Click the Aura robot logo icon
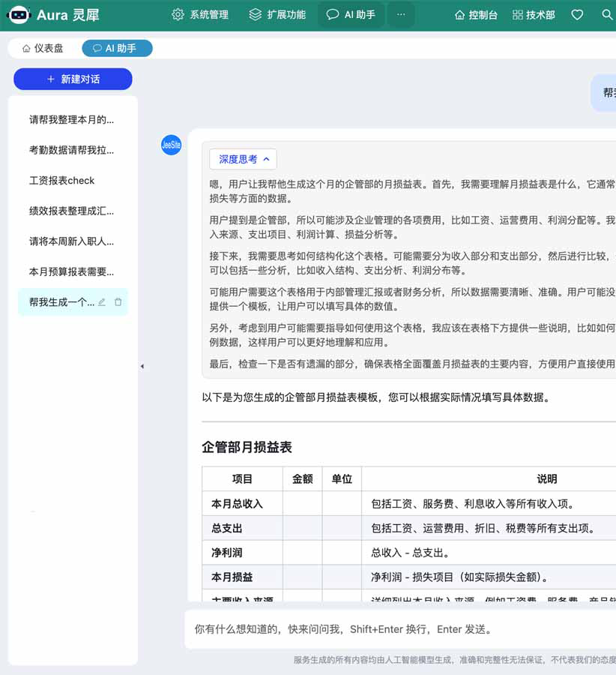The height and width of the screenshot is (675, 616). click(19, 15)
